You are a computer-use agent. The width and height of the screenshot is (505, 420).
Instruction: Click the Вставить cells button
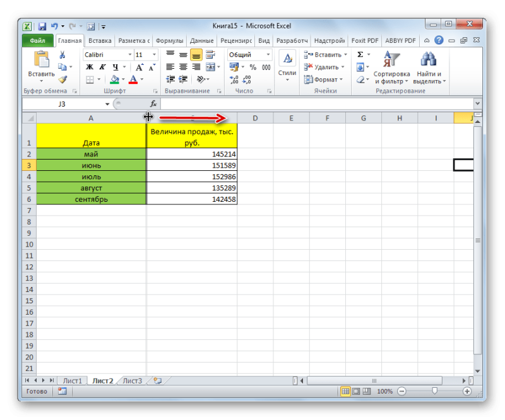coord(325,55)
